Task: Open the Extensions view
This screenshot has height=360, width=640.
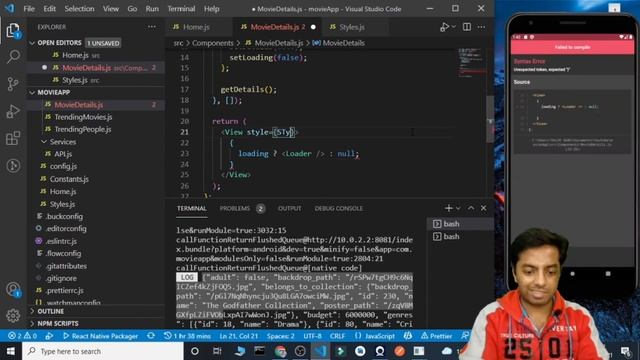Action: click(x=13, y=138)
